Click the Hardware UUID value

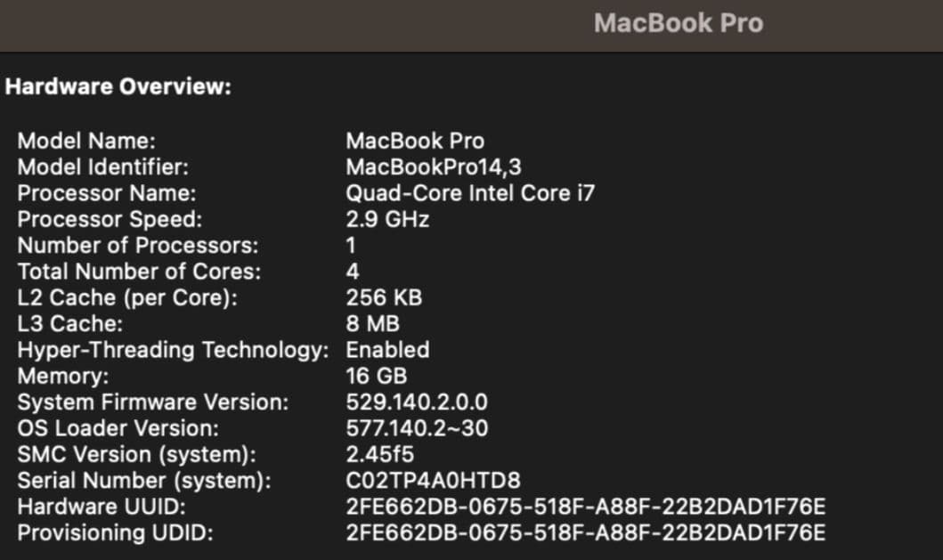click(x=585, y=507)
